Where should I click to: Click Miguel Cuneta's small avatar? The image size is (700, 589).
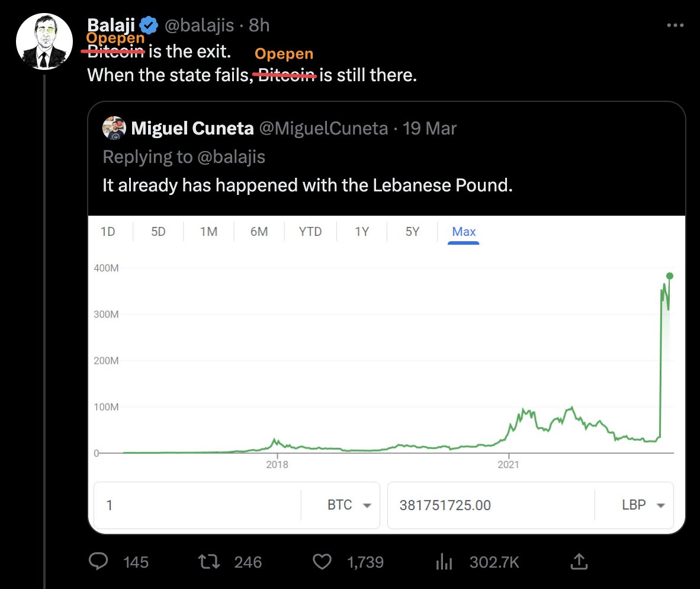[114, 128]
